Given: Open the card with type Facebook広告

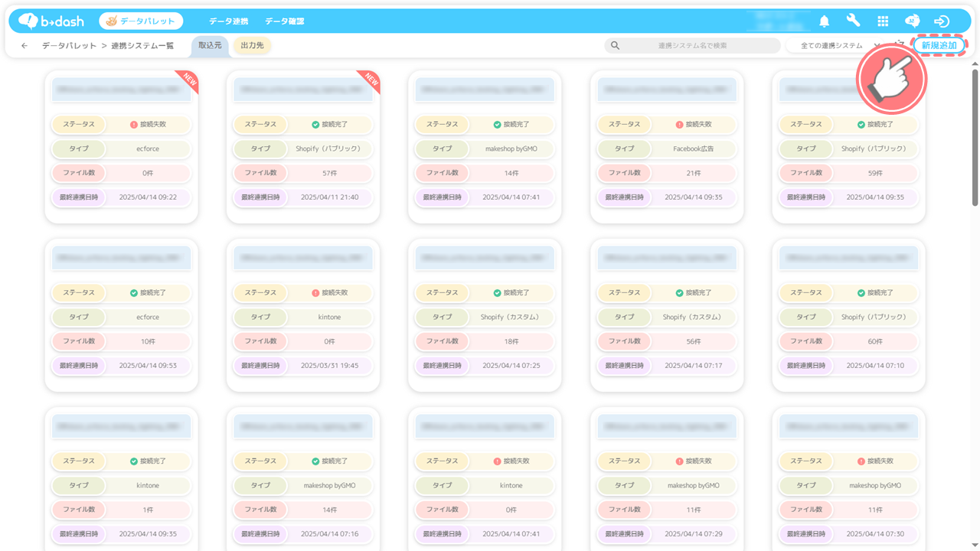Looking at the screenshot, I should (x=667, y=147).
